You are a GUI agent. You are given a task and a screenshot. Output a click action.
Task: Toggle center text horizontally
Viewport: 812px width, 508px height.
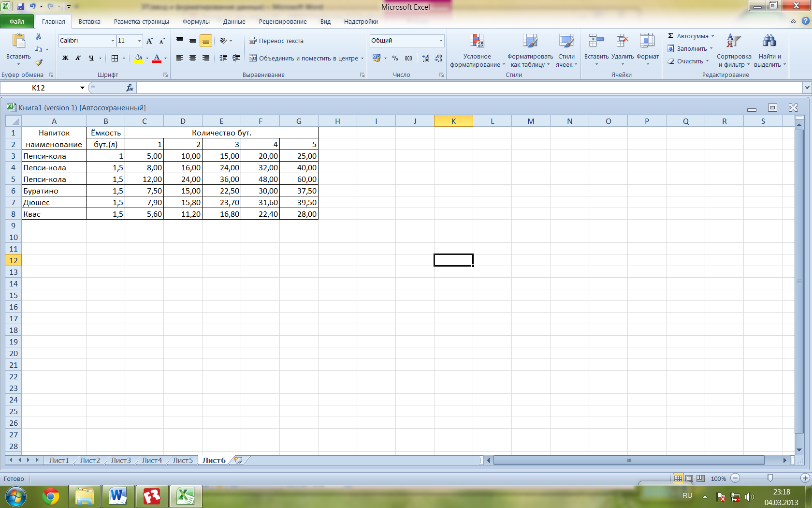tap(193, 58)
